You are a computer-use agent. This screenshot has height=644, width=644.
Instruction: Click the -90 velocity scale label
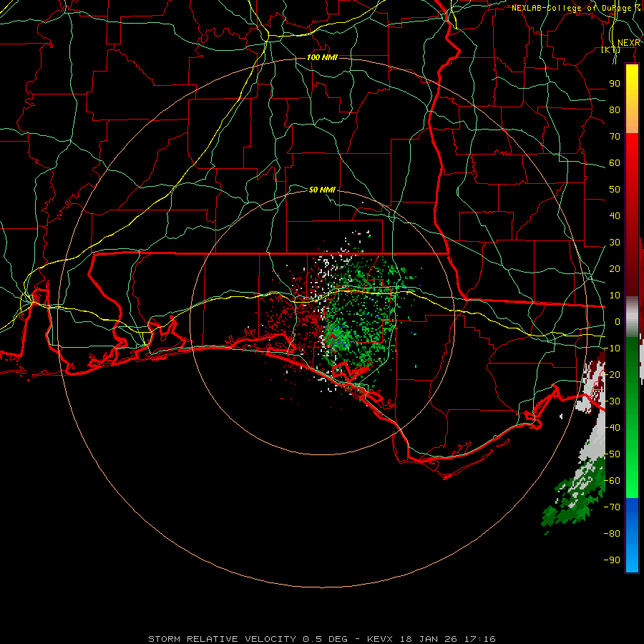pyautogui.click(x=612, y=560)
